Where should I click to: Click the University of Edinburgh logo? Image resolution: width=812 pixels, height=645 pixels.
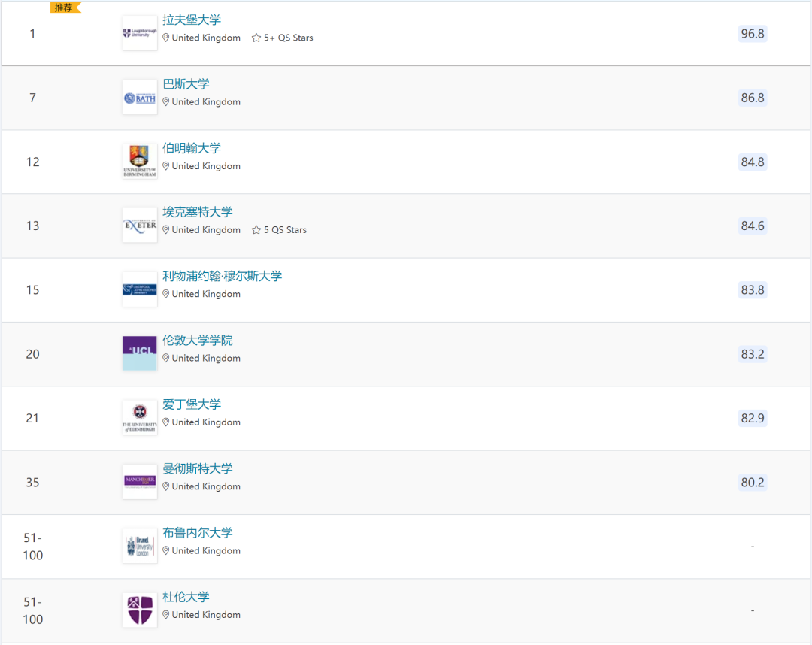click(x=140, y=418)
